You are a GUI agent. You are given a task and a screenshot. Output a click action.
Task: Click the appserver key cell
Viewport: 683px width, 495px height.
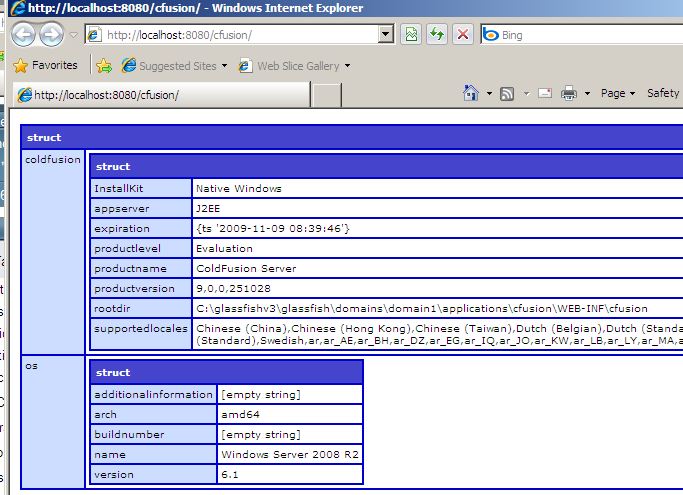(x=141, y=208)
